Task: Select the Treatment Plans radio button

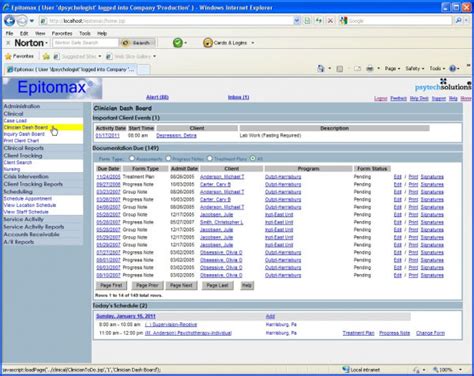Action: coord(210,158)
